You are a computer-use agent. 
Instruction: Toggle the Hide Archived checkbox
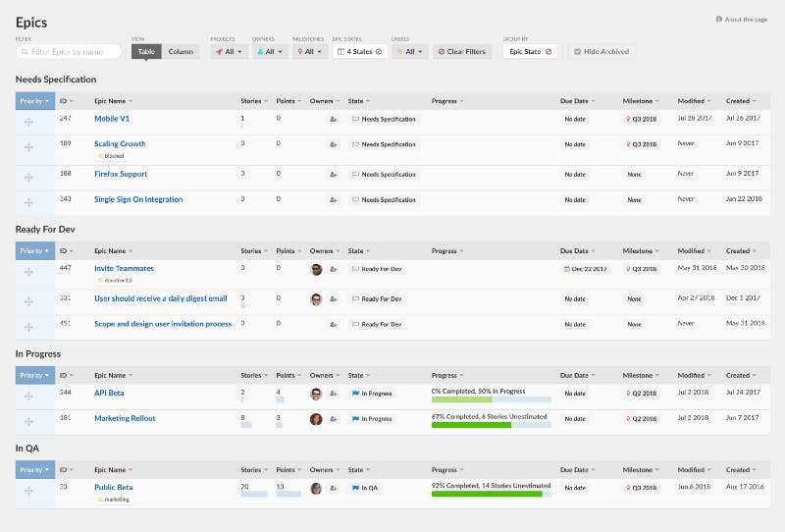click(x=577, y=52)
